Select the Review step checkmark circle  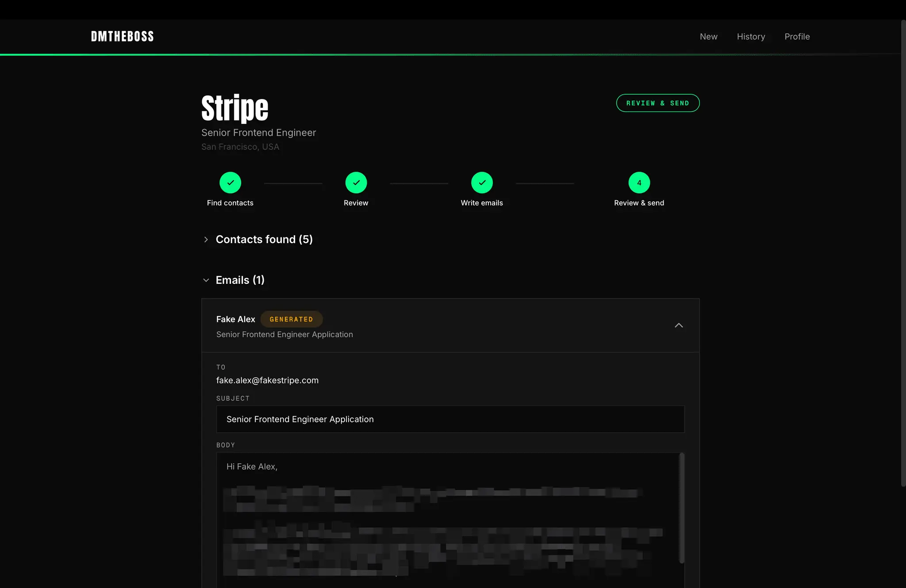[x=356, y=183]
